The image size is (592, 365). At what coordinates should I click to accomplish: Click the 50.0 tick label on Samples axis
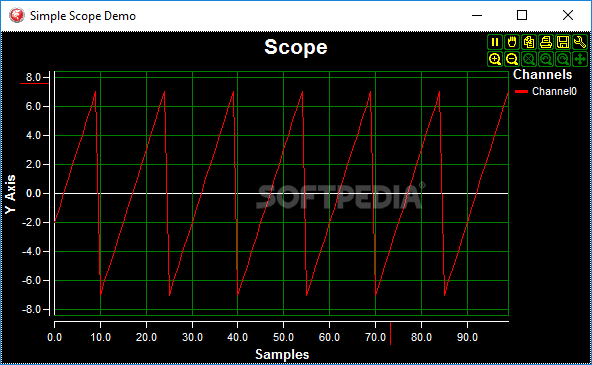point(283,337)
